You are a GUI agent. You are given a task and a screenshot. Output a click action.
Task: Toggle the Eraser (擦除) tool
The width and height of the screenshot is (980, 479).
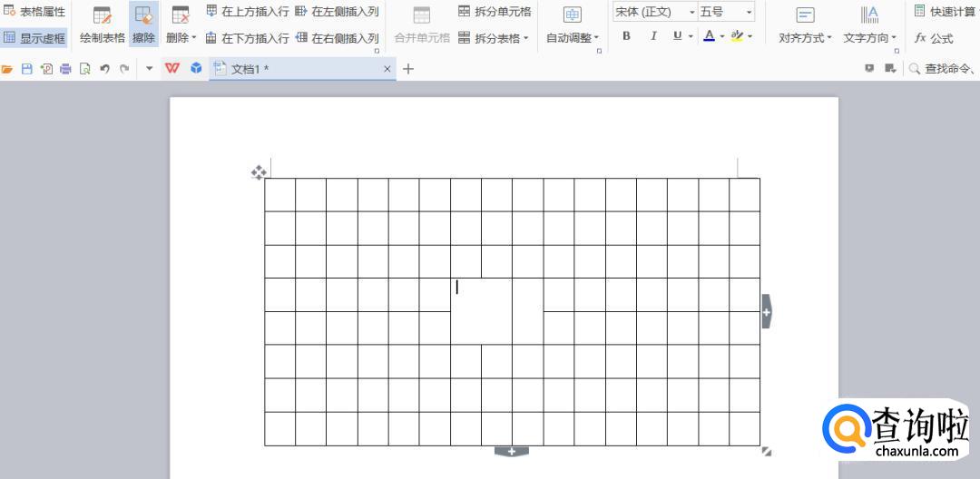142,24
